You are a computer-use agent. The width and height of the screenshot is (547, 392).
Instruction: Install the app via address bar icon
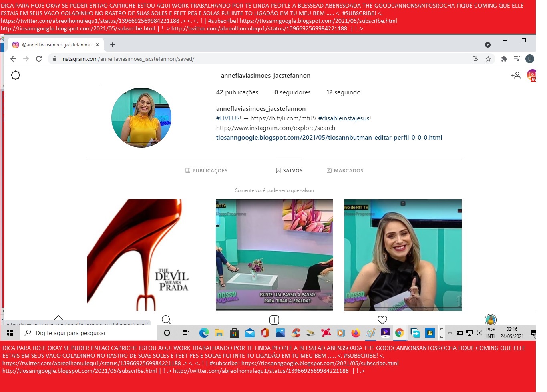pos(475,59)
